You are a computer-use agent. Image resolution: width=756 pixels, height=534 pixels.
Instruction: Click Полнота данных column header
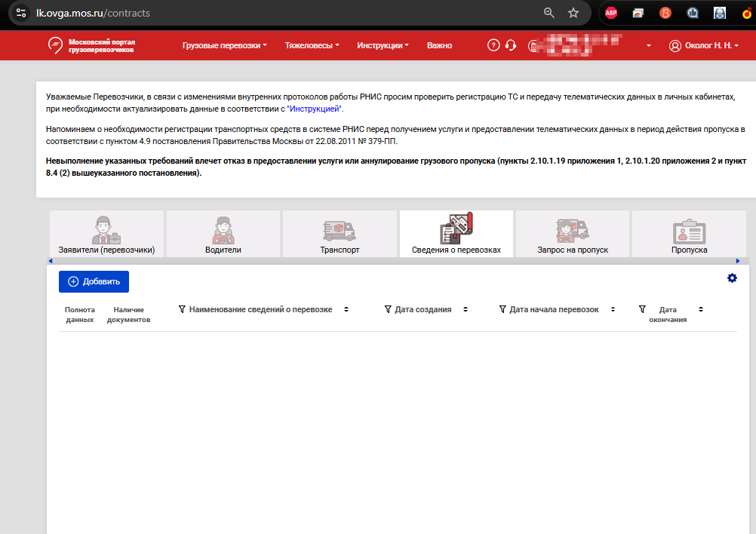coord(79,315)
